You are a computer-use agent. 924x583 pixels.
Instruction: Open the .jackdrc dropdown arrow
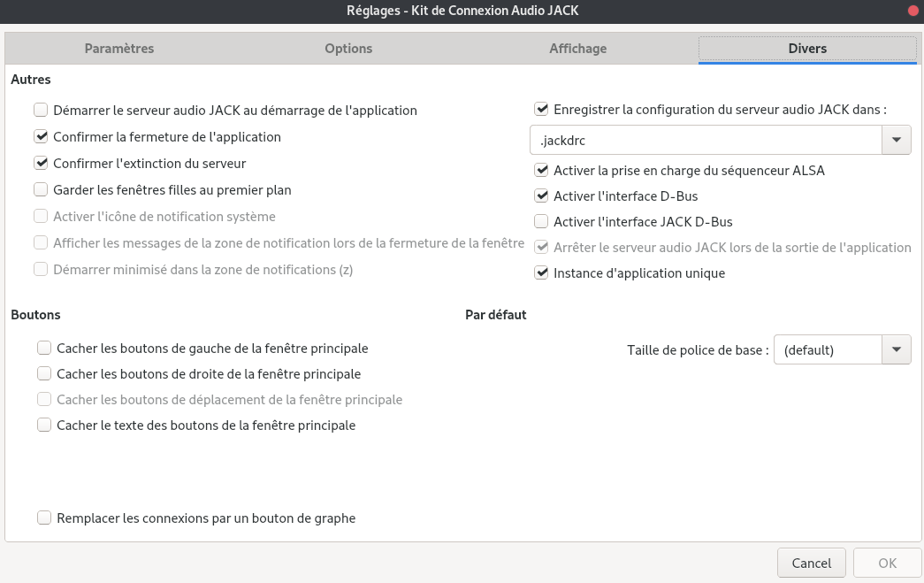pos(897,141)
